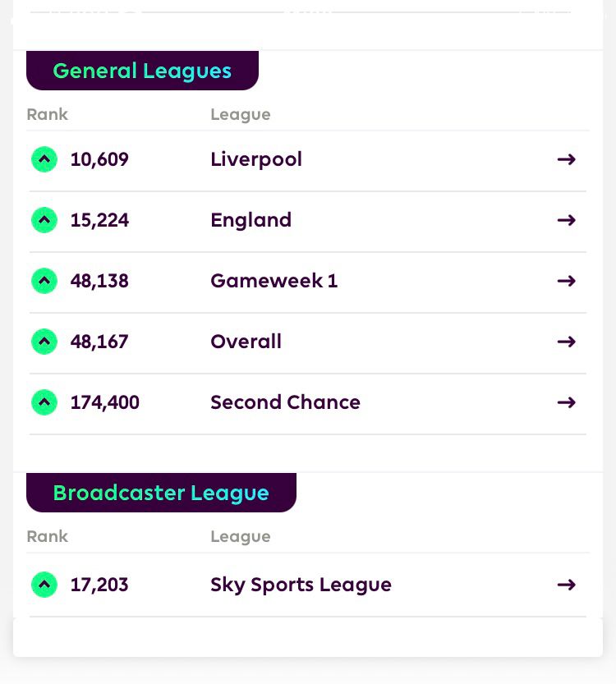Open Second Chance league via right arrow
The image size is (616, 684).
coord(566,402)
